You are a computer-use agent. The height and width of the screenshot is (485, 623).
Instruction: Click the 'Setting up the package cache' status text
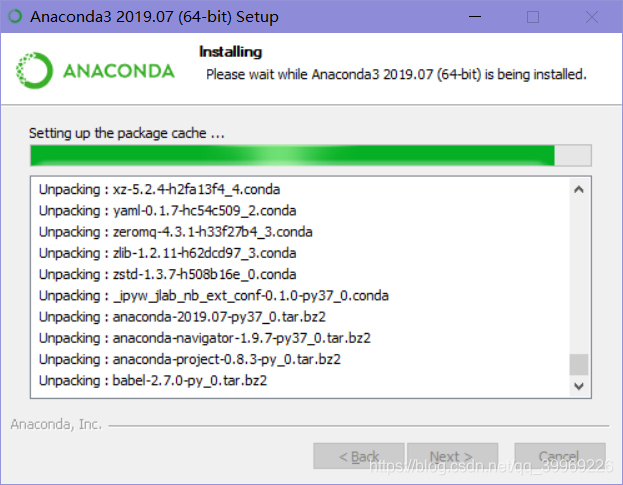click(x=127, y=133)
